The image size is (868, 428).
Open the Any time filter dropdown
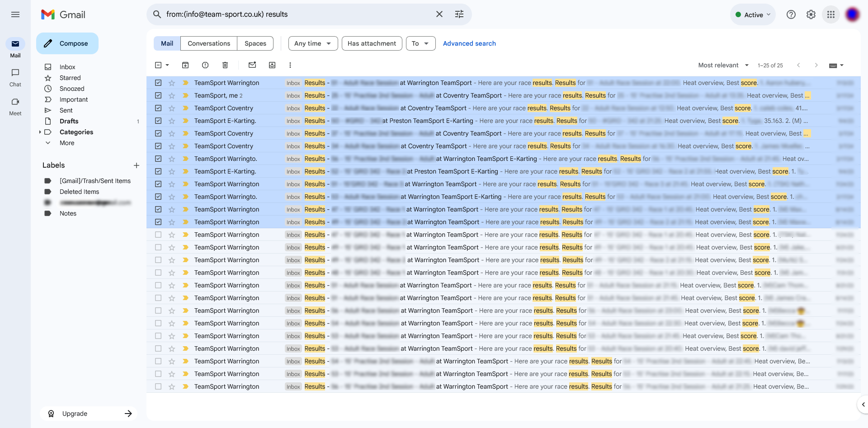tap(313, 43)
